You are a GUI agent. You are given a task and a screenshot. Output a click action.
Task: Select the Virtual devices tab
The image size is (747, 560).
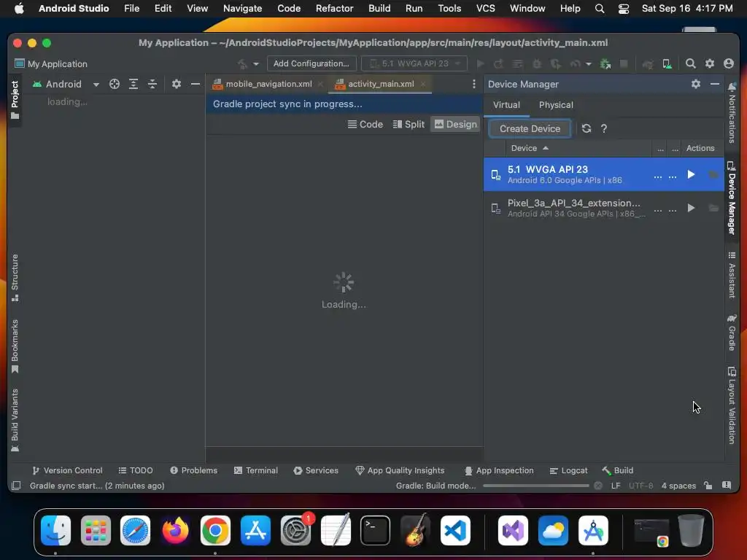(506, 105)
